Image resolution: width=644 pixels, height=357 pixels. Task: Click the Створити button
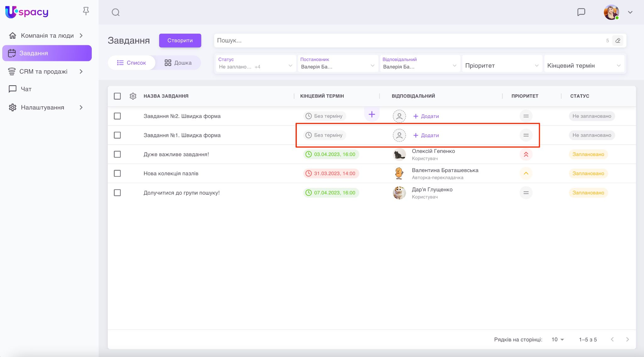pyautogui.click(x=180, y=40)
